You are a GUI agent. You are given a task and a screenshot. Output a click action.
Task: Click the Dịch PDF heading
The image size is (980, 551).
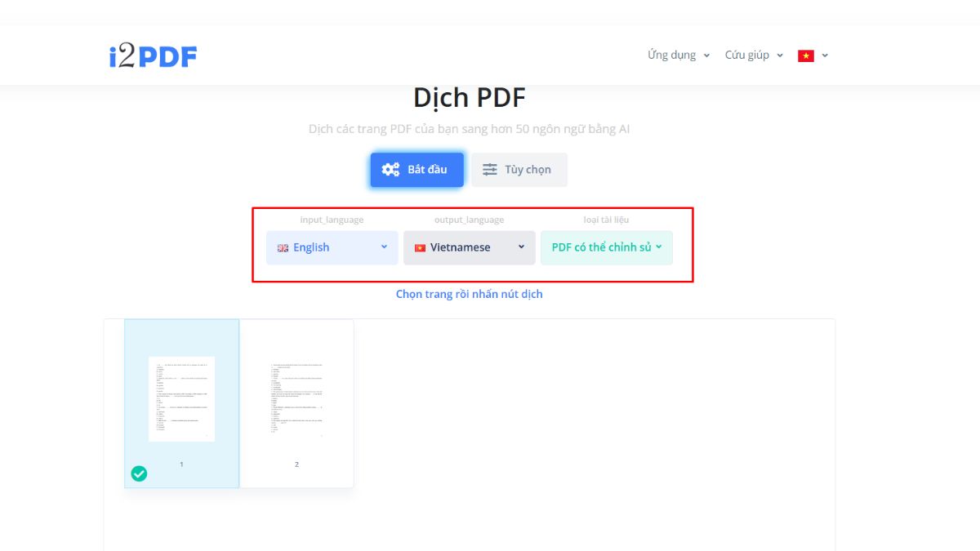click(x=470, y=98)
